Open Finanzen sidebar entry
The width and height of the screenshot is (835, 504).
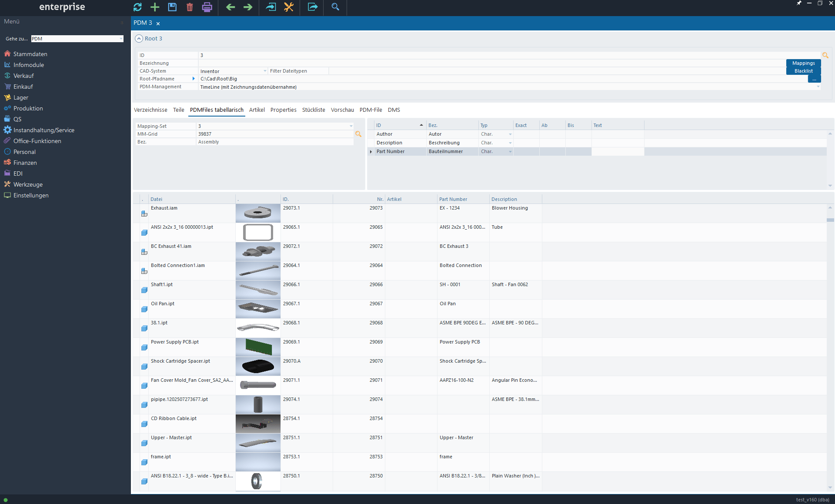pyautogui.click(x=25, y=163)
